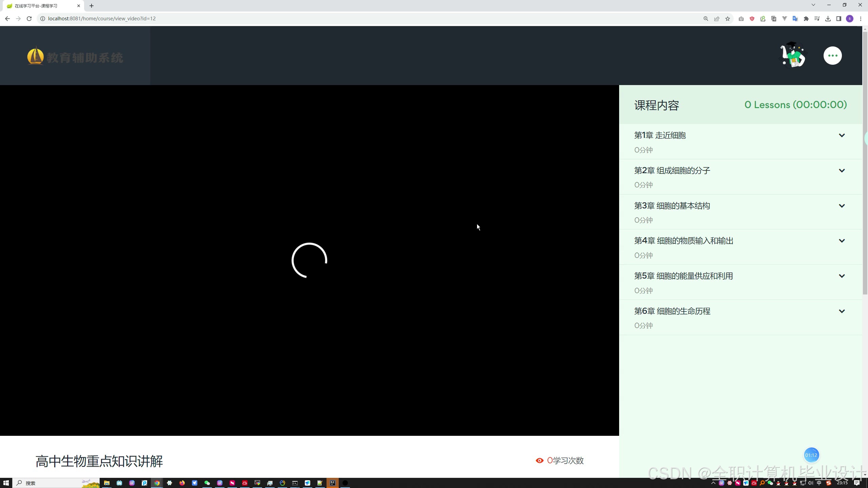This screenshot has height=488, width=868.
Task: Expand chapter 第6章 细胞的生命历程 chevron
Action: (x=842, y=311)
